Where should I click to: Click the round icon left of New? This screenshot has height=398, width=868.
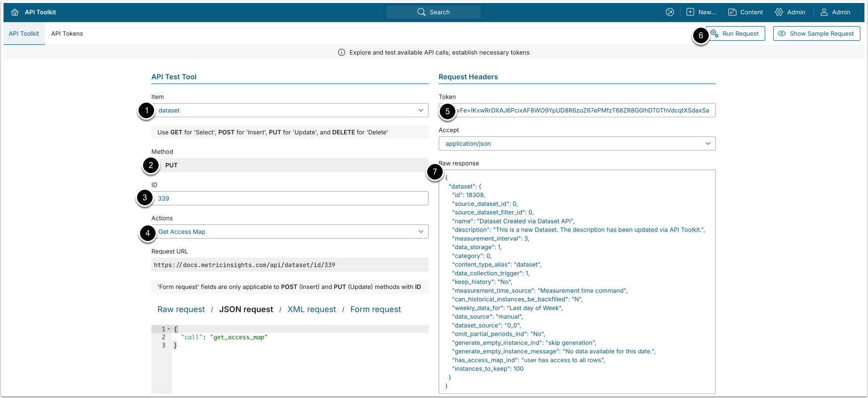click(670, 12)
